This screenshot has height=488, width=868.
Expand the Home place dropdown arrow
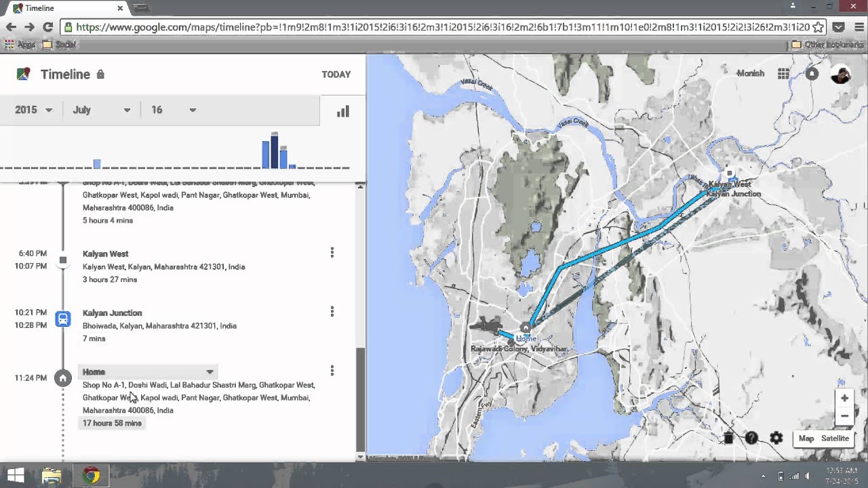(210, 371)
